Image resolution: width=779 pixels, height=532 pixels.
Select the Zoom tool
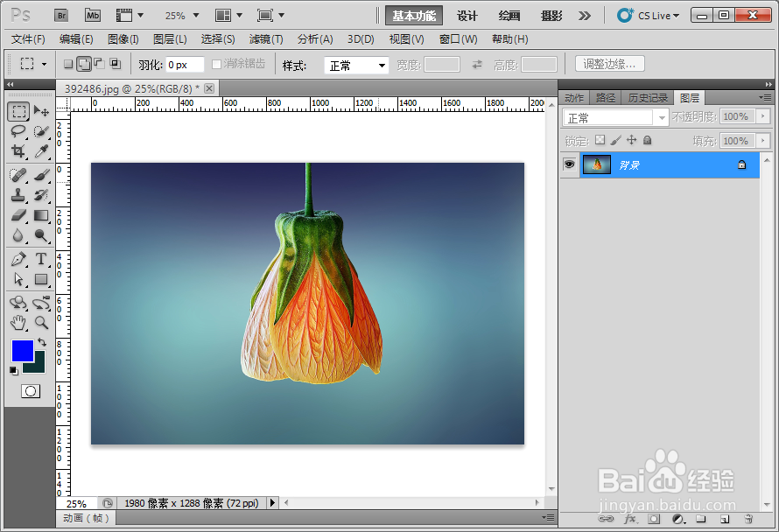(42, 323)
